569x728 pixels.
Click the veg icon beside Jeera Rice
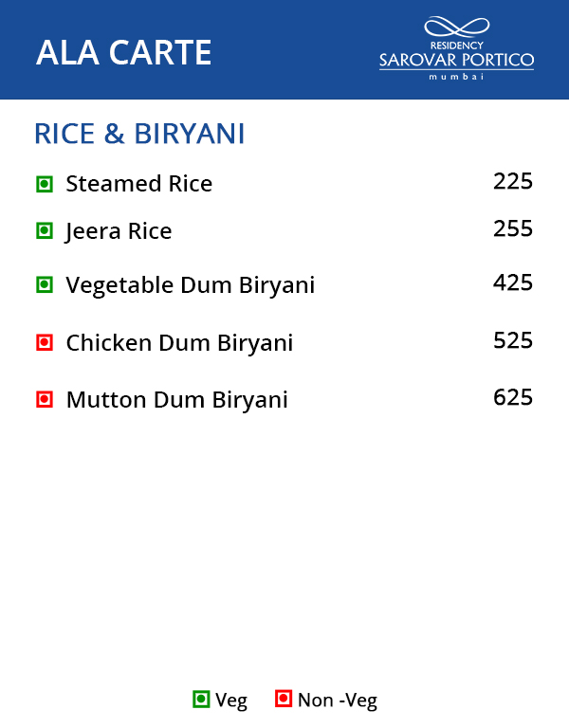click(x=44, y=230)
